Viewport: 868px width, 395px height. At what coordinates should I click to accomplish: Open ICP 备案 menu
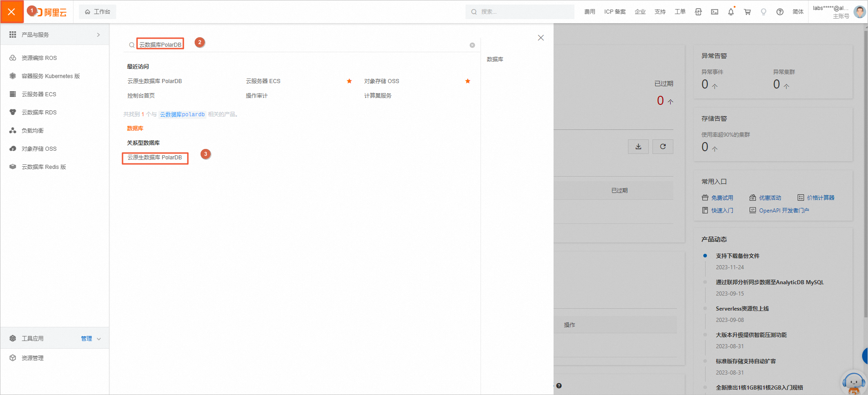(x=615, y=12)
